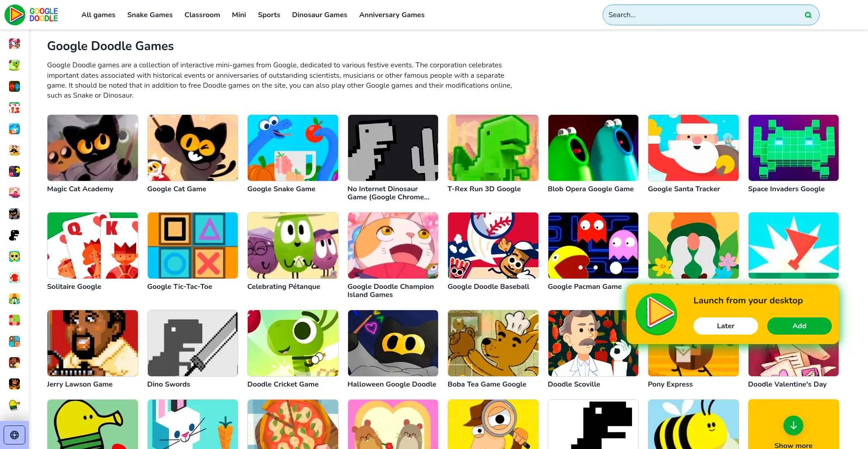Open the globe language icon
Image resolution: width=868 pixels, height=449 pixels.
14,435
